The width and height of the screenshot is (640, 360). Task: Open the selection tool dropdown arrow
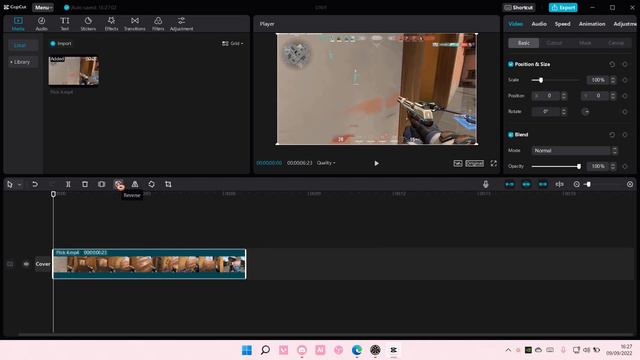pos(19,185)
